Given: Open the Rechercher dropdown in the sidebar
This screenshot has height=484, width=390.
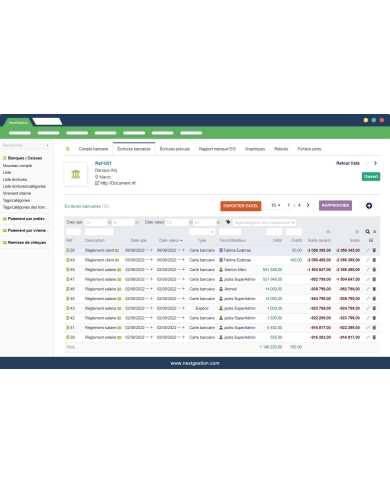Looking at the screenshot, I should pos(26,145).
